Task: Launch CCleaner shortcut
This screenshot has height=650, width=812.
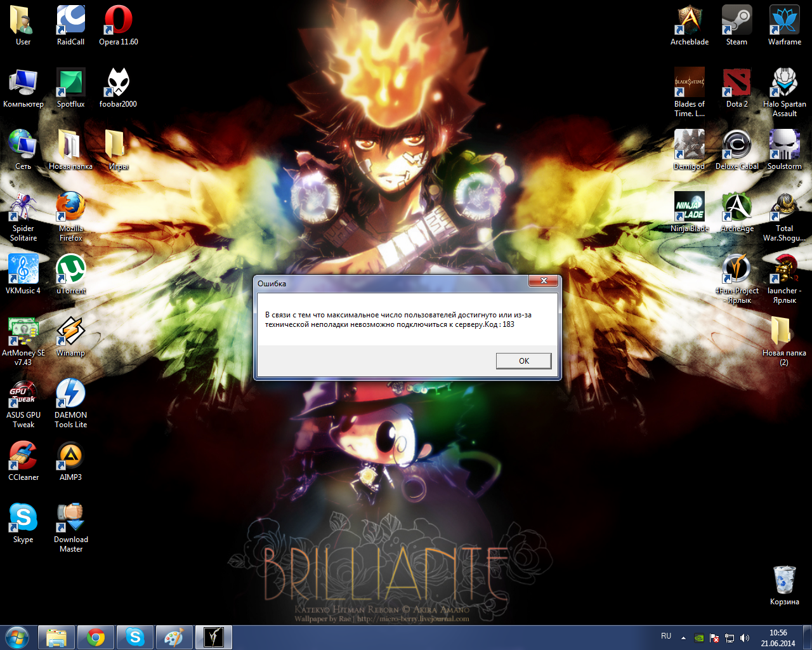Action: [x=23, y=461]
